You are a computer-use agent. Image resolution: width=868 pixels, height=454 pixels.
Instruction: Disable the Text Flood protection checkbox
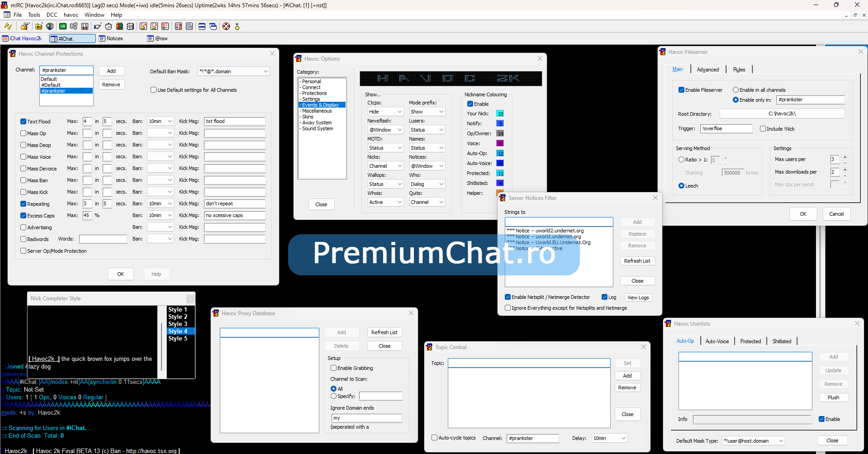(23, 122)
